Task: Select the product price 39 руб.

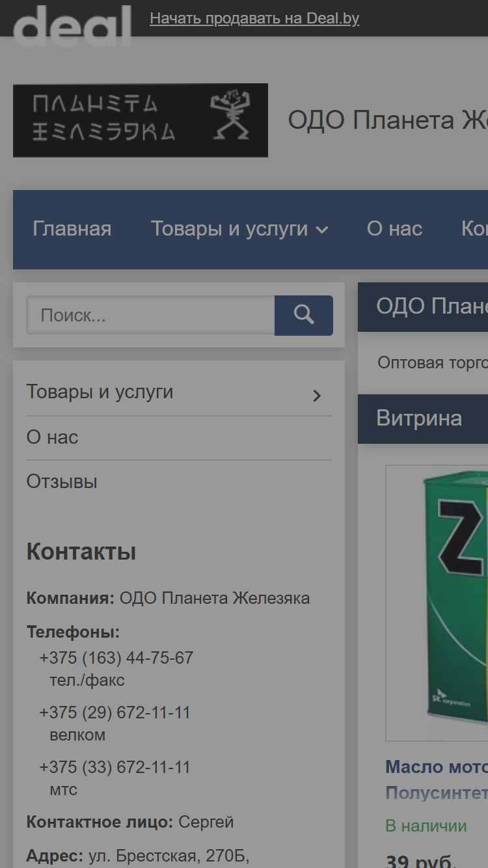Action: click(421, 860)
